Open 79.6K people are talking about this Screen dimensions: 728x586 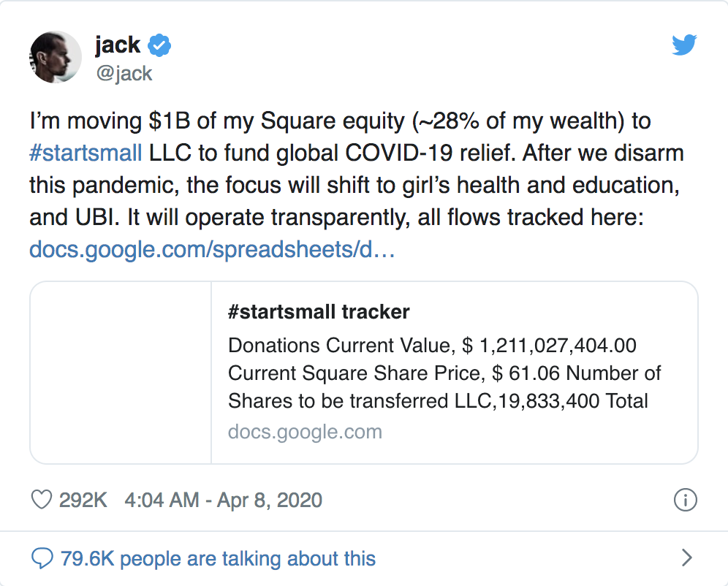(x=218, y=559)
